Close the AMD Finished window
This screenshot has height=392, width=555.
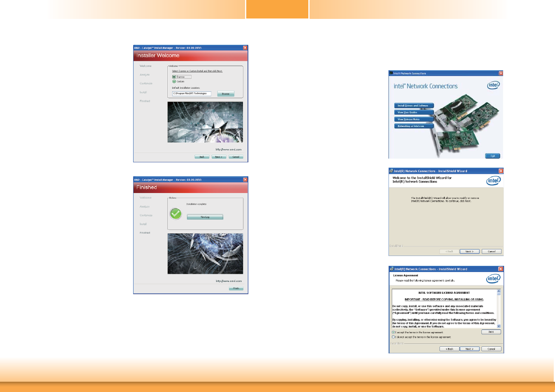(245, 180)
